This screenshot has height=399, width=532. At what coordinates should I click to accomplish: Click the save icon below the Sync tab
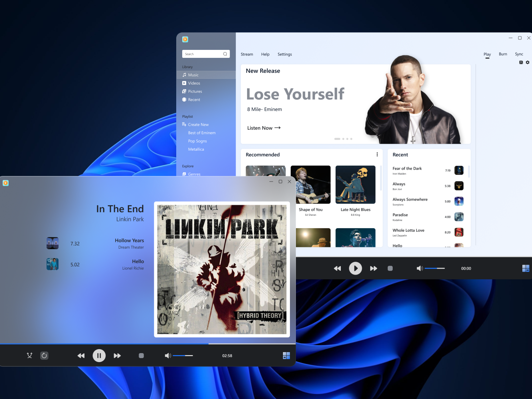click(521, 62)
